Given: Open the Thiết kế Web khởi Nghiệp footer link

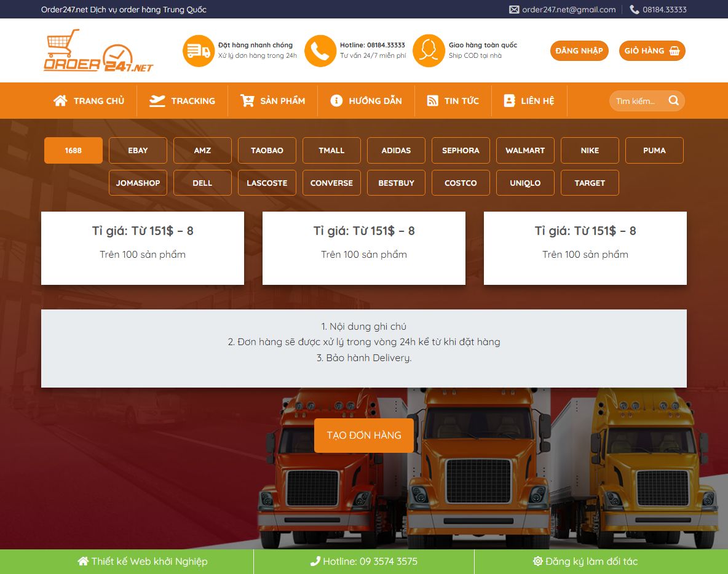Looking at the screenshot, I should 143,561.
